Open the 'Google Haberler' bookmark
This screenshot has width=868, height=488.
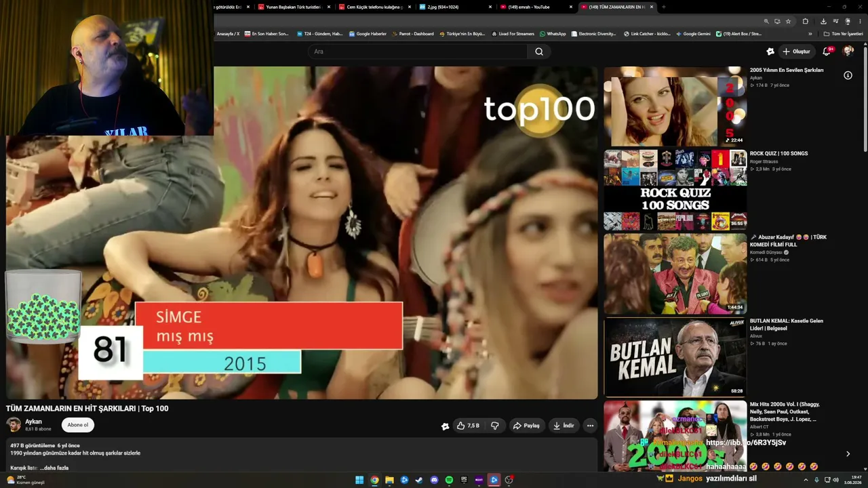pos(368,34)
